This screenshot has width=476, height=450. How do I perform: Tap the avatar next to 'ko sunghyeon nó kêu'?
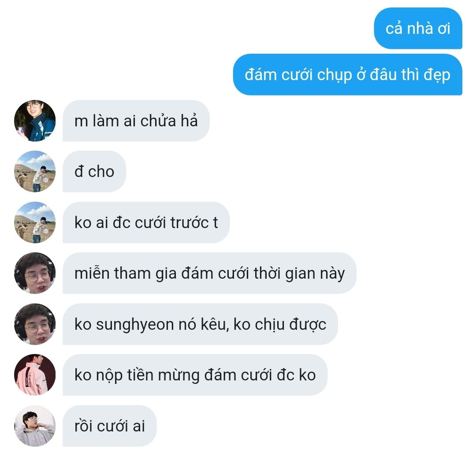tap(35, 324)
